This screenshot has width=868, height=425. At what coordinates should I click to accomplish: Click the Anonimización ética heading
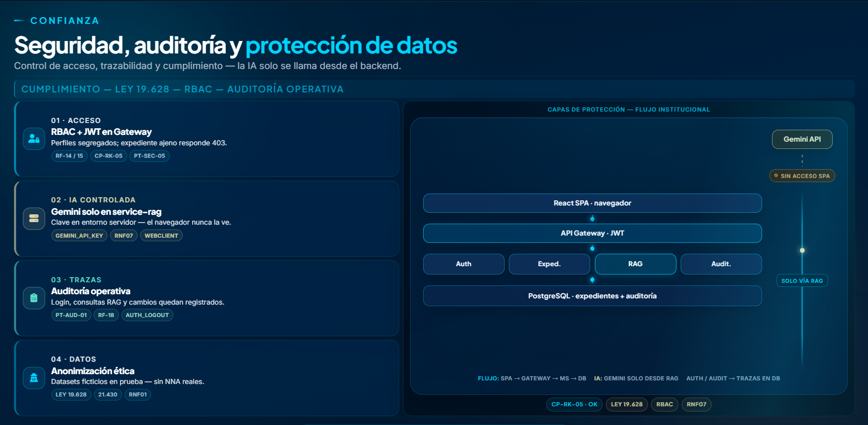(x=92, y=371)
